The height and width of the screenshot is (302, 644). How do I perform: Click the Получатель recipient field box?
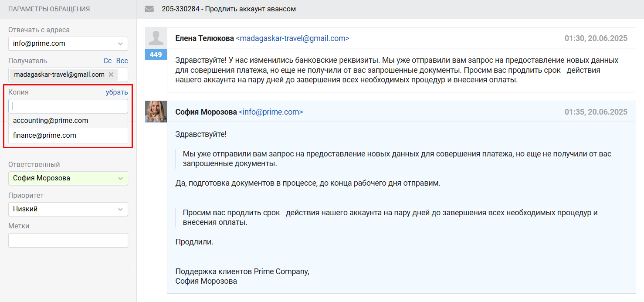122,75
